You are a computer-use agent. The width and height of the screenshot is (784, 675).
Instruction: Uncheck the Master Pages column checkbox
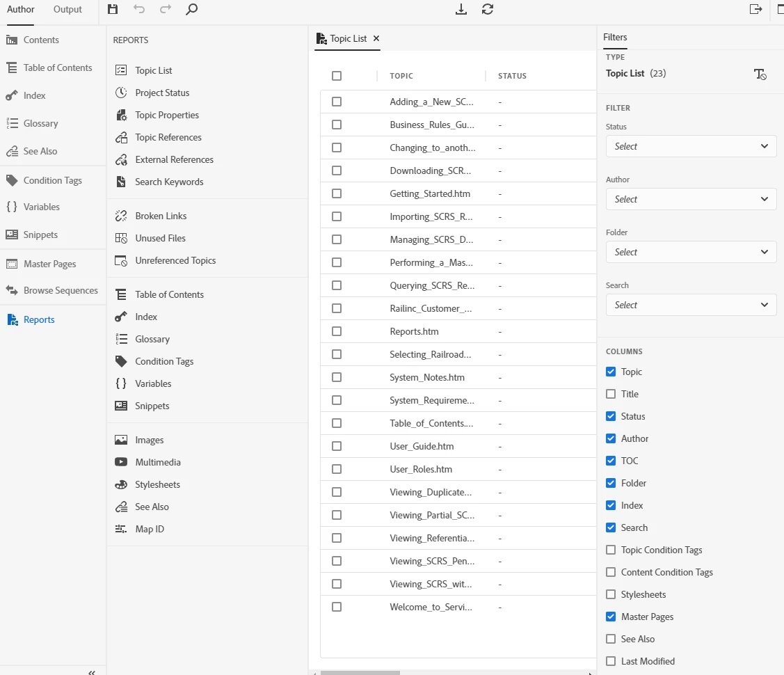(611, 617)
